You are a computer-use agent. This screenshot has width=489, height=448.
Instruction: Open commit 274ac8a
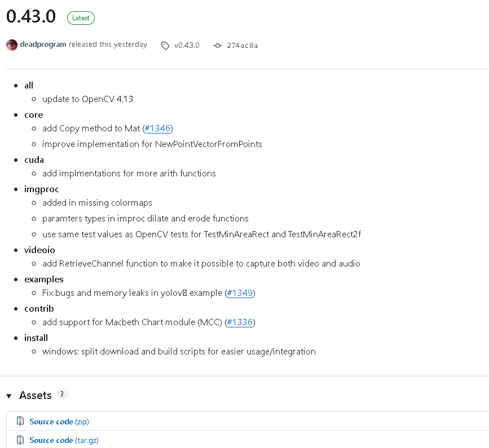tap(242, 45)
